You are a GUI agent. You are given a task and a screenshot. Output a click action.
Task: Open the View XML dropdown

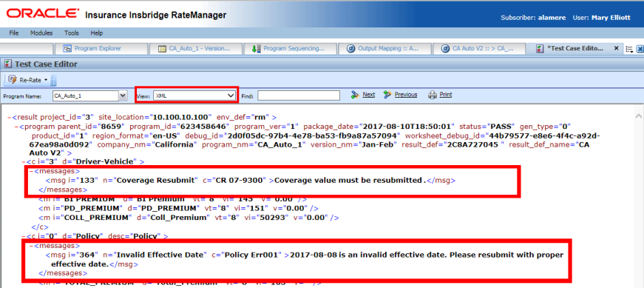coord(194,96)
